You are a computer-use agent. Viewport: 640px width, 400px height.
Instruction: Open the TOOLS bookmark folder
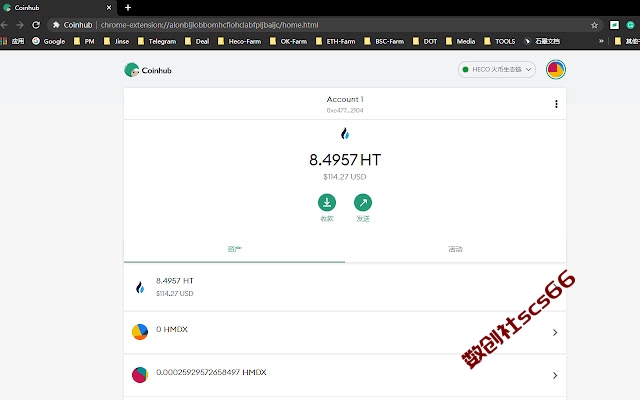499,41
